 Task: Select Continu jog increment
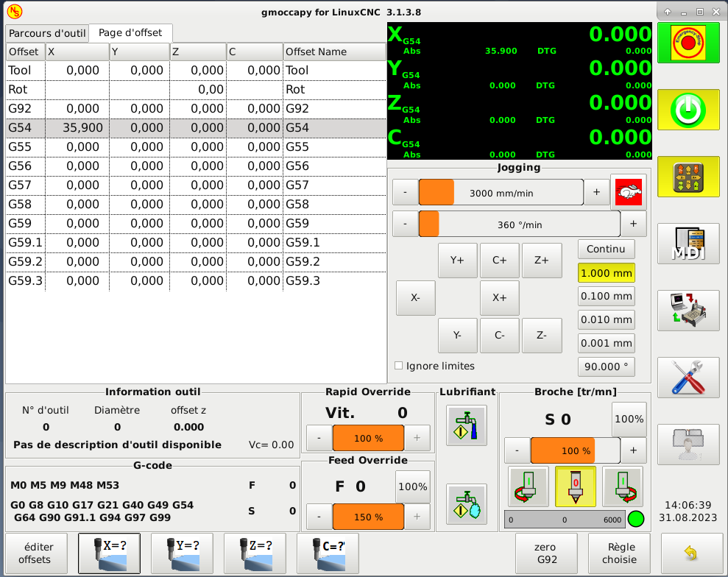pyautogui.click(x=606, y=249)
